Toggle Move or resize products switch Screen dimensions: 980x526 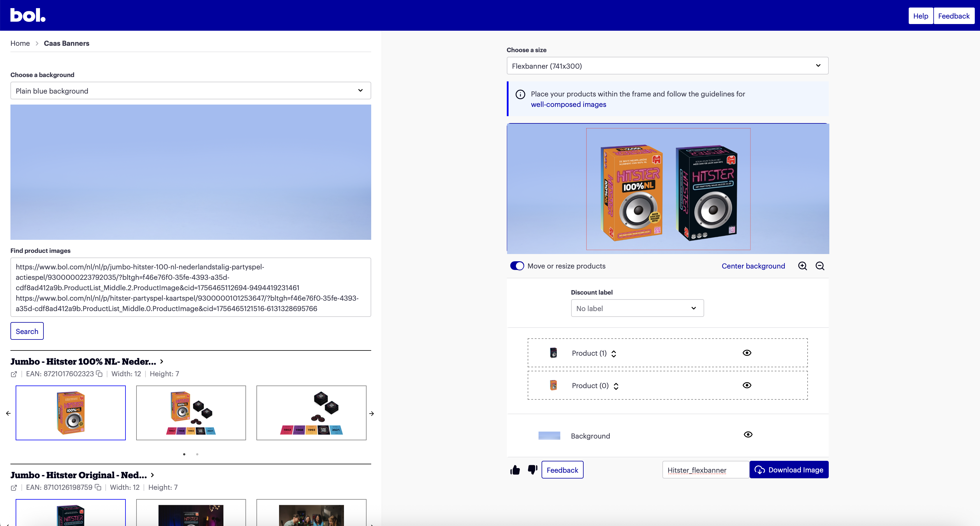coord(517,266)
